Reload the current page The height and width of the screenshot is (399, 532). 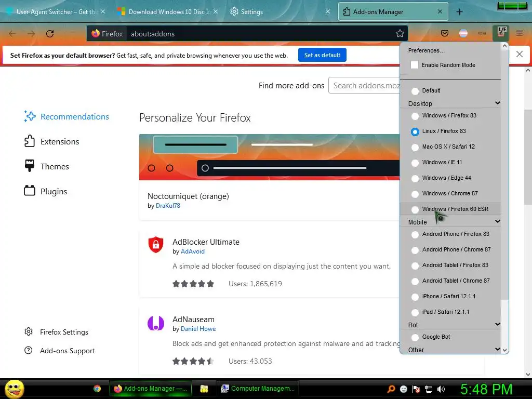(x=50, y=34)
